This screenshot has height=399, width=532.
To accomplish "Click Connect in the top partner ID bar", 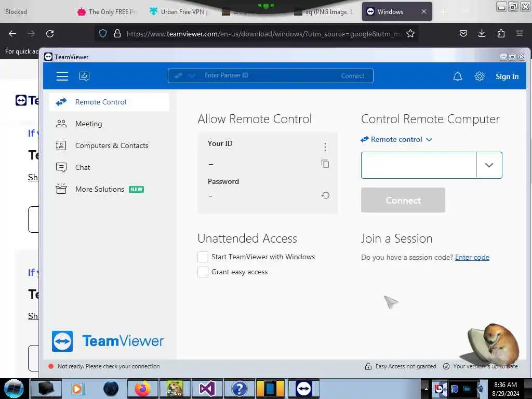I will [353, 76].
